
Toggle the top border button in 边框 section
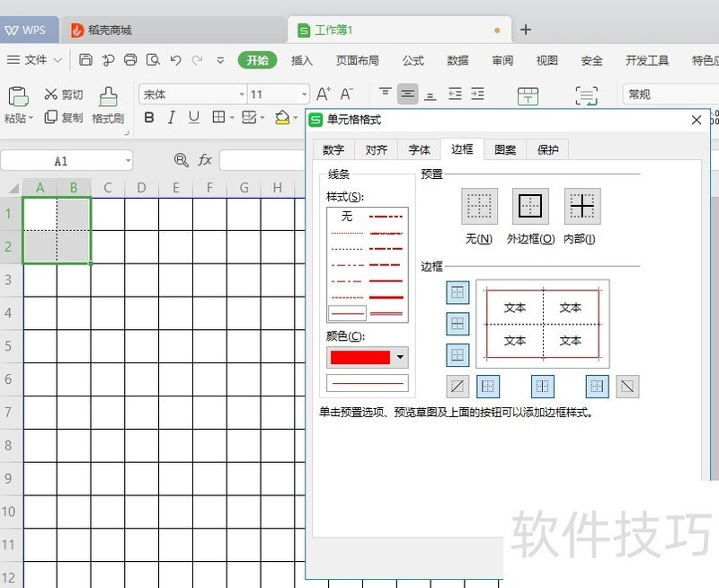pyautogui.click(x=457, y=292)
